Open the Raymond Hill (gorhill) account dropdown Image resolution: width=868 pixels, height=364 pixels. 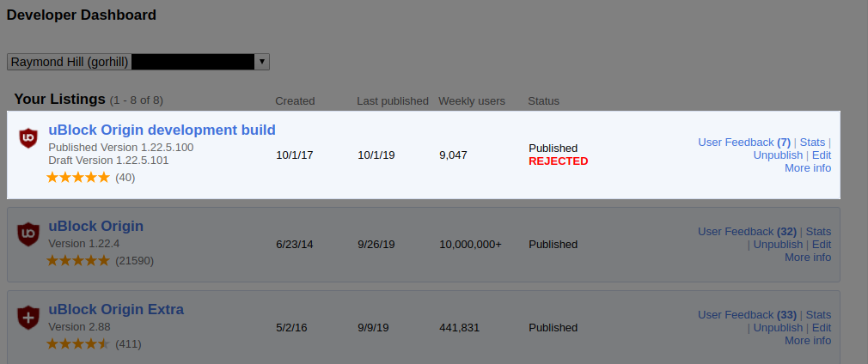pos(138,62)
